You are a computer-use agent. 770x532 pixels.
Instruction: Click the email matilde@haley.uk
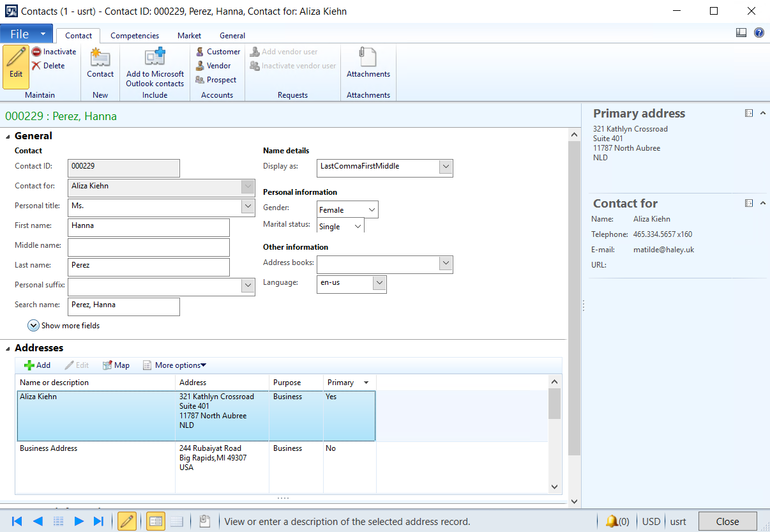663,250
